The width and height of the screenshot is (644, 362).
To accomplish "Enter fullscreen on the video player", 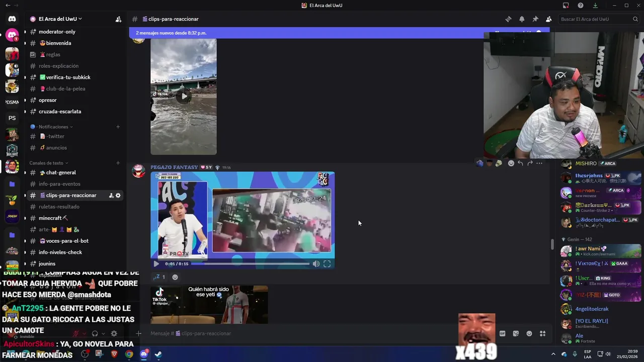I will pos(327,263).
